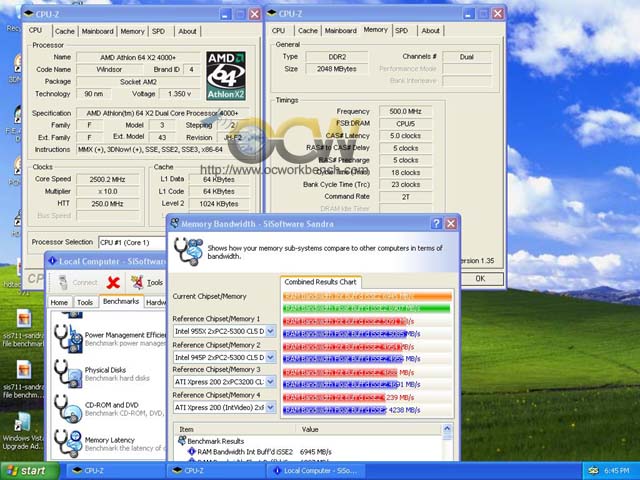Image resolution: width=640 pixels, height=480 pixels.
Task: Activate Local Computer - SiSo... taskbar button
Action: [x=316, y=471]
